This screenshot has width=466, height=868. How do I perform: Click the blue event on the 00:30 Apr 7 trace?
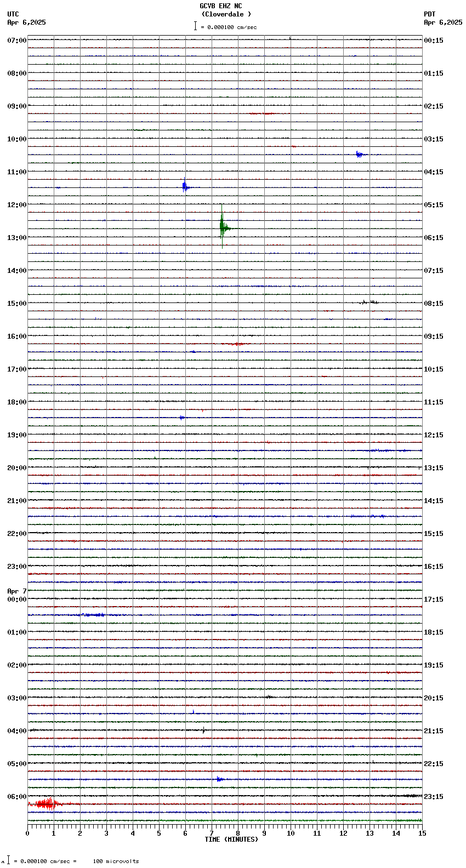tap(92, 615)
